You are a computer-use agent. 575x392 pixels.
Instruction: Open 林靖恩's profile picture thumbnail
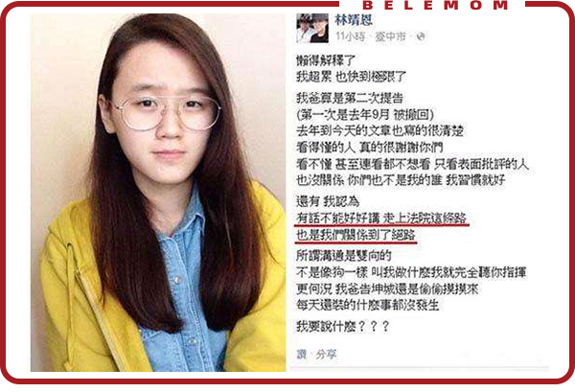click(x=312, y=28)
